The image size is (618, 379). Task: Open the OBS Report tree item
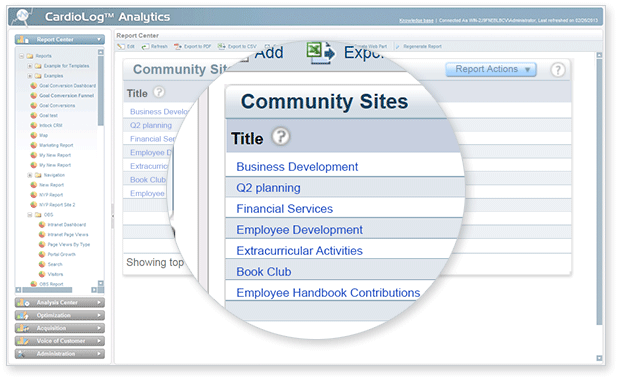click(51, 284)
